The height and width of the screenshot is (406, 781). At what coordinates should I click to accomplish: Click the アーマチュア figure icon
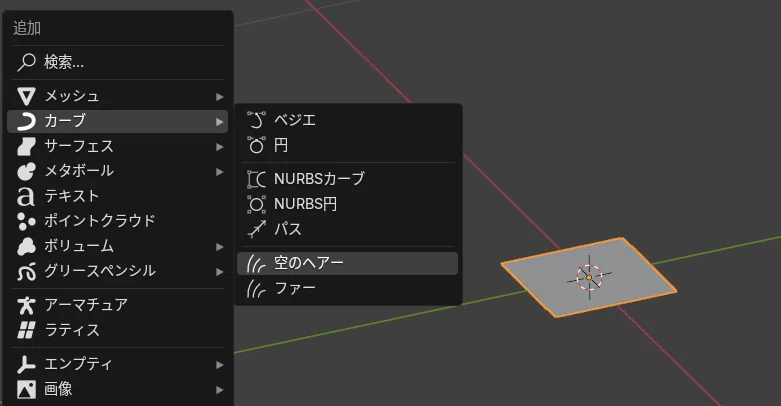point(26,305)
